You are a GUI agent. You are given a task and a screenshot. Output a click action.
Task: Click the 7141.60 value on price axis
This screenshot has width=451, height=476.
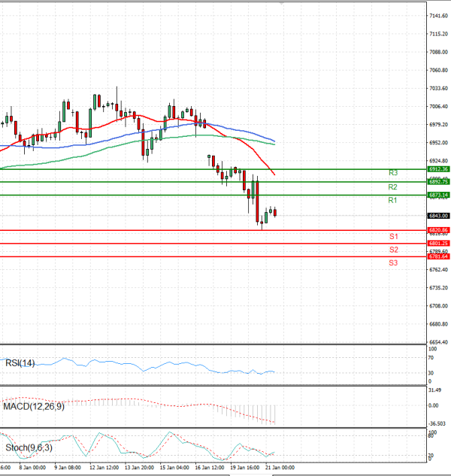point(438,16)
